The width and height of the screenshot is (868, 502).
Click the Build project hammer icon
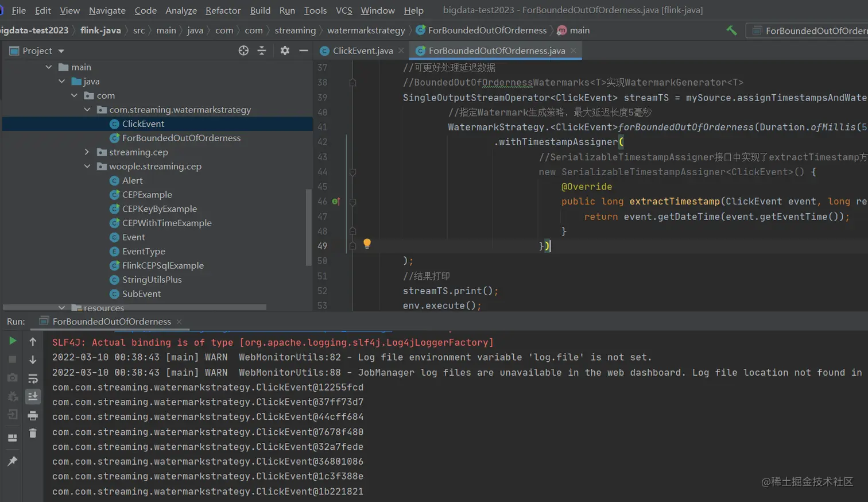coord(731,30)
